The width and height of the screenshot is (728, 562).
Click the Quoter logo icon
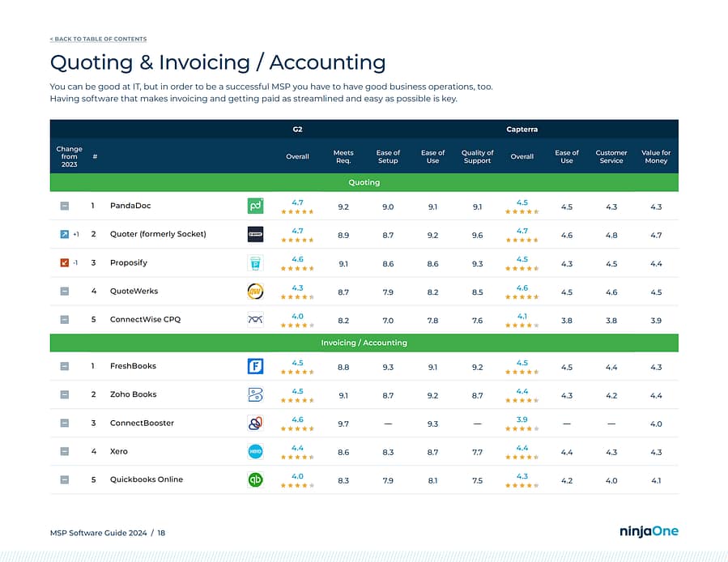tap(255, 235)
